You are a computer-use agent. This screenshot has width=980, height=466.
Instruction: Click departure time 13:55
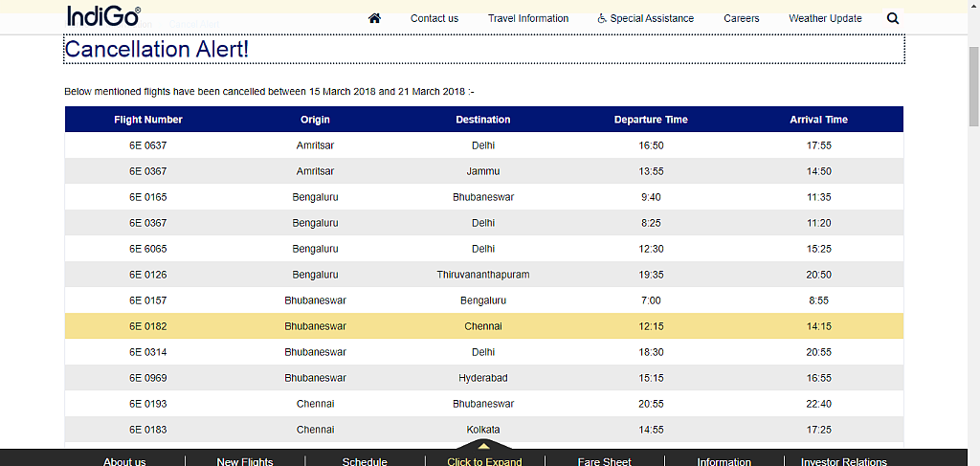tap(651, 171)
